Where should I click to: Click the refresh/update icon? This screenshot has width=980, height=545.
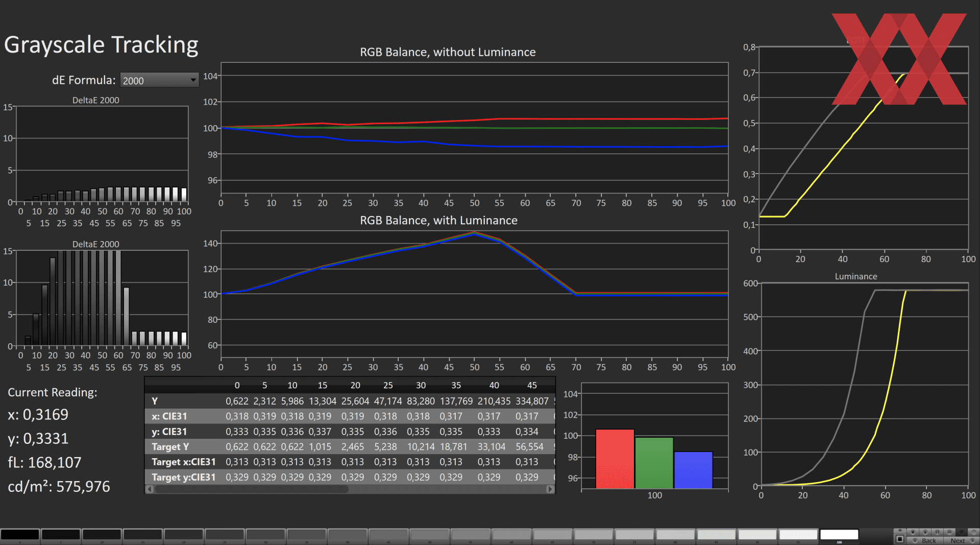pos(962,532)
